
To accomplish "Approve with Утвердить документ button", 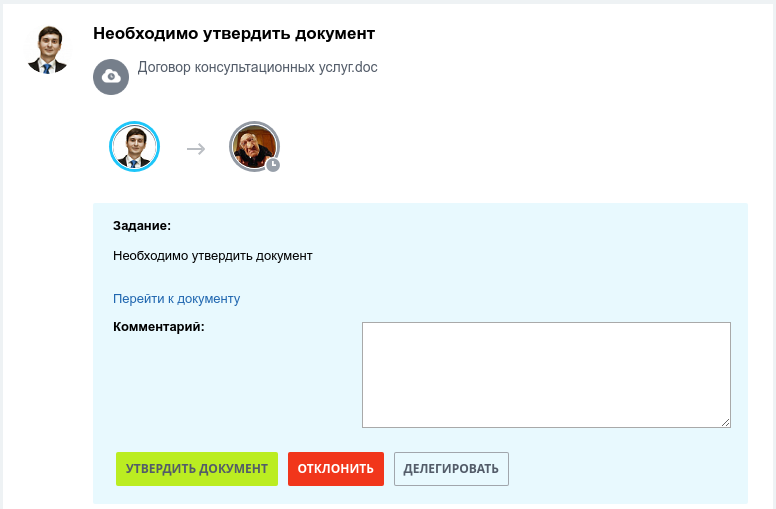I will [197, 468].
